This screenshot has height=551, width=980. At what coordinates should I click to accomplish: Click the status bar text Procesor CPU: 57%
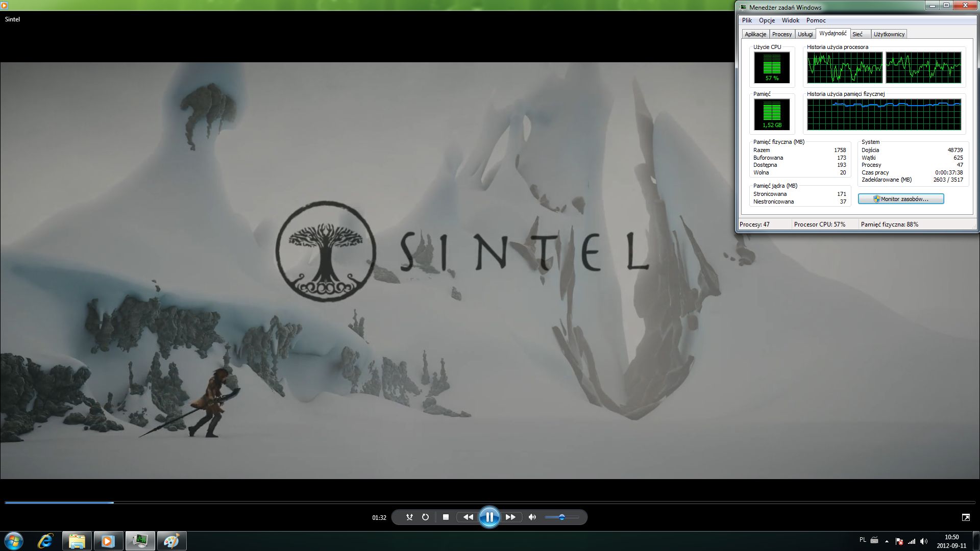point(819,224)
